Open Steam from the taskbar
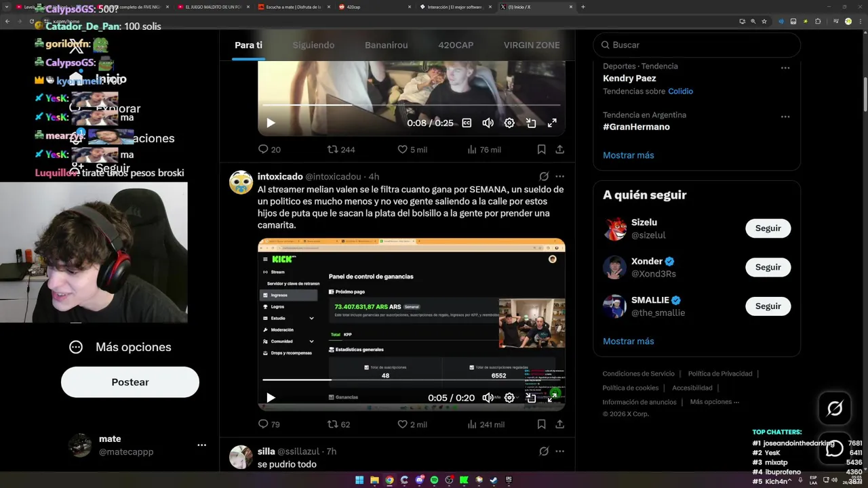The width and height of the screenshot is (868, 488). point(494,480)
